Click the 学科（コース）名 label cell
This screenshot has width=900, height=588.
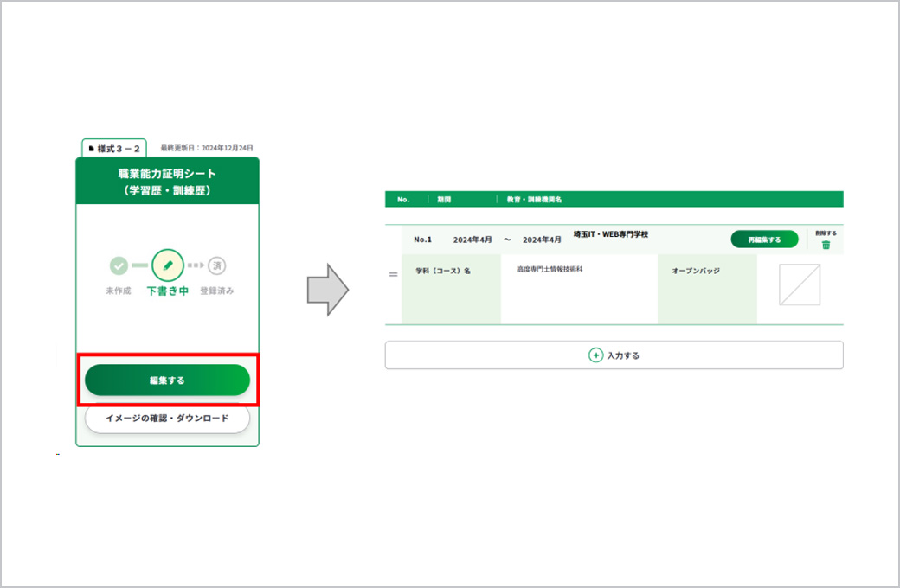coord(451,289)
